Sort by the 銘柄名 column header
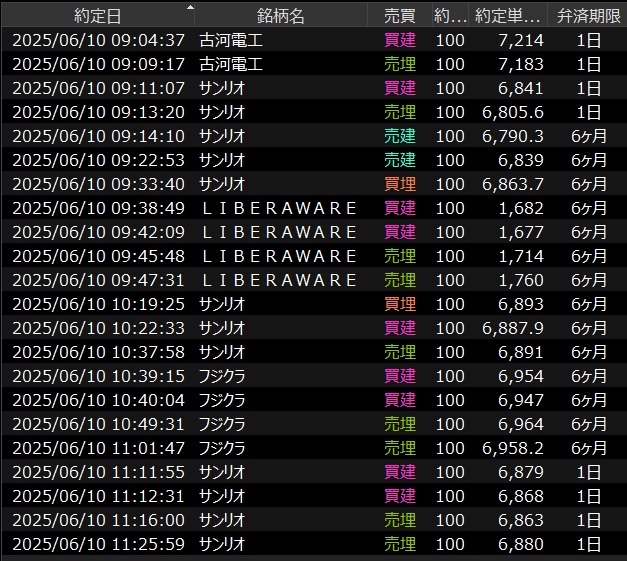627x561 pixels. tap(281, 16)
